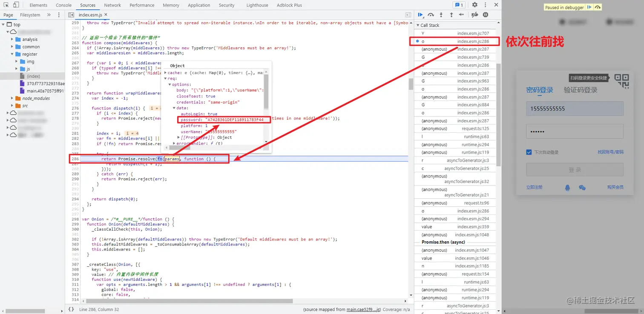Screen dimensions: 644x314
Task: Click the pretty-print braces icon
Action: [x=71, y=309]
